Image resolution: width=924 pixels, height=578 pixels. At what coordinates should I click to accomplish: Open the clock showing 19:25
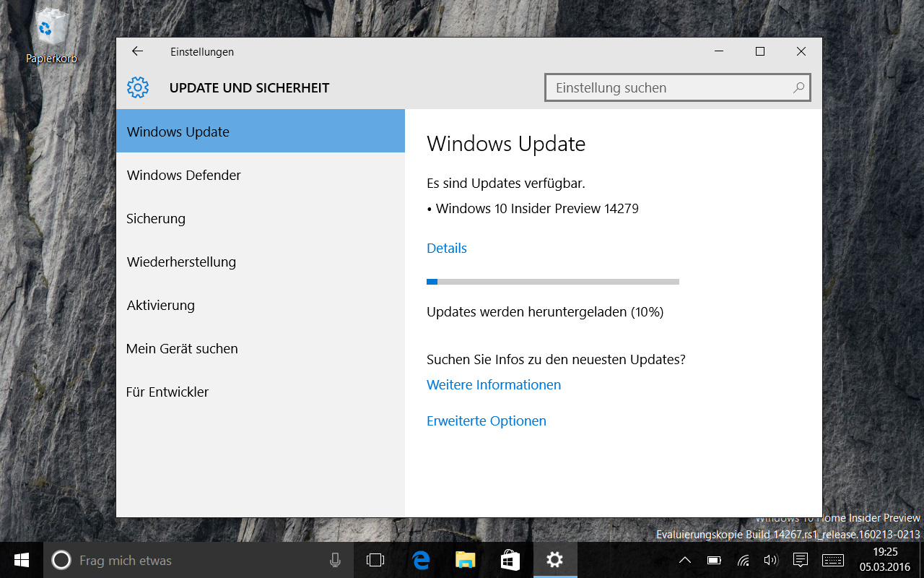click(x=885, y=560)
